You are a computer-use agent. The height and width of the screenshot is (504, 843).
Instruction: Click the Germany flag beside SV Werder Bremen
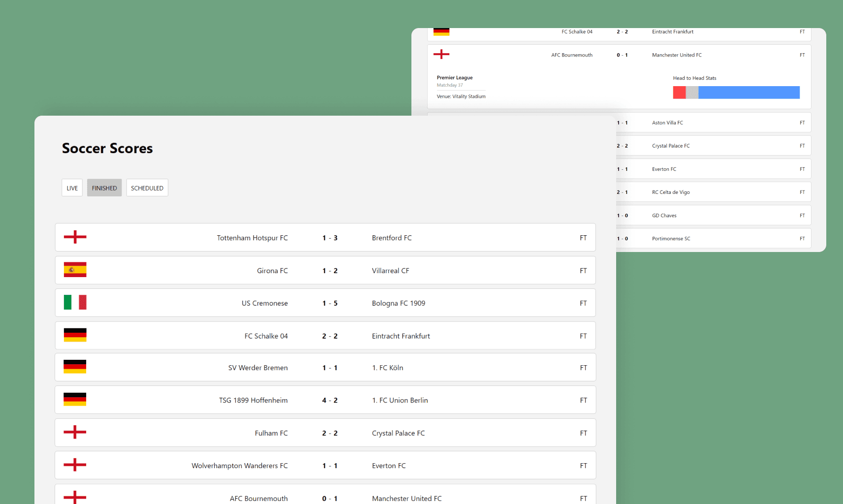(75, 367)
